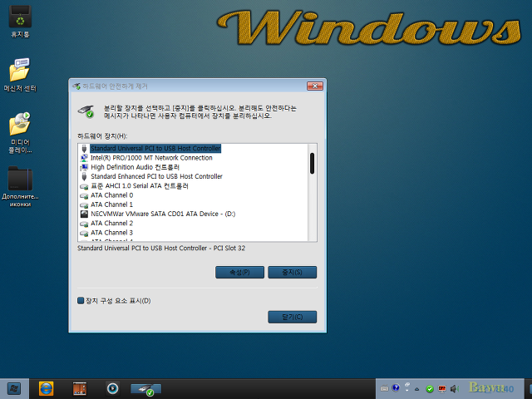
Task: Select Standard Enhanced PCI to USB Host Controller
Action: point(156,176)
